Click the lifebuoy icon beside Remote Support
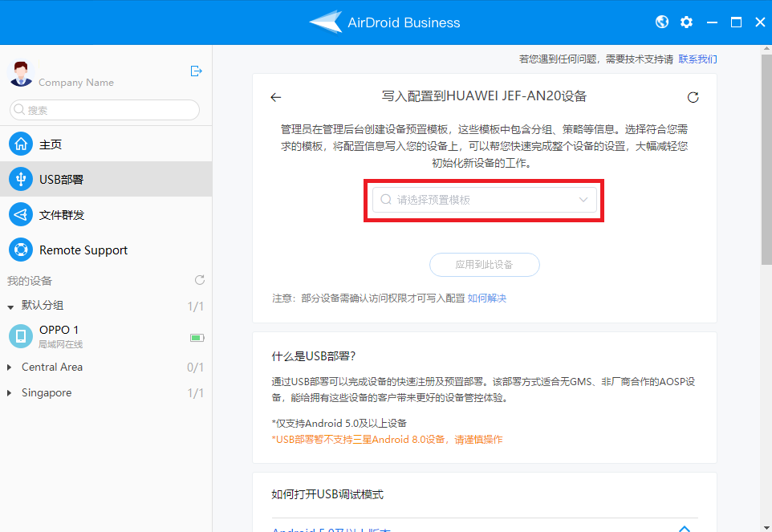Image resolution: width=772 pixels, height=532 pixels. (x=21, y=250)
